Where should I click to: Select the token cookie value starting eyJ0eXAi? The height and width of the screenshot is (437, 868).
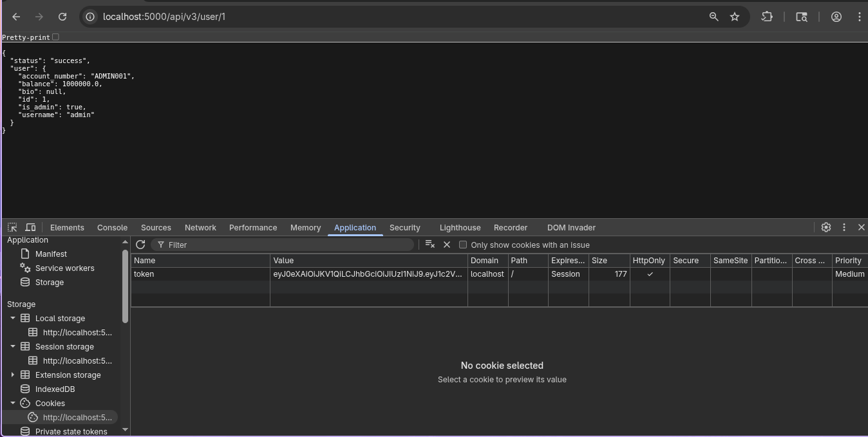coord(369,274)
